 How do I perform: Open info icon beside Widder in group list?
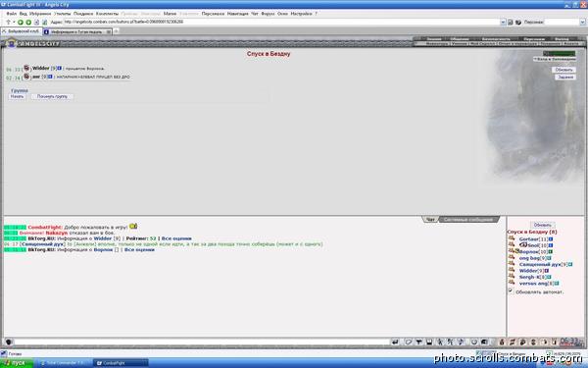point(59,69)
